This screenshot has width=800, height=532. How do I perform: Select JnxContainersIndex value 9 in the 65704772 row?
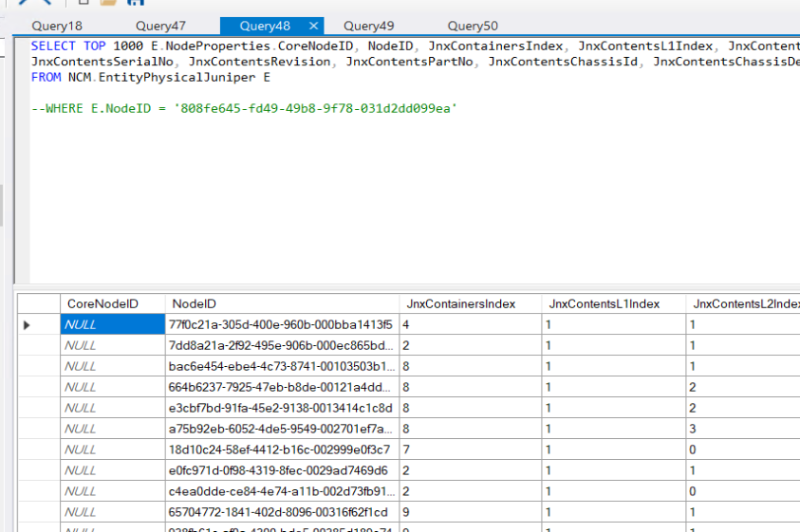point(471,512)
